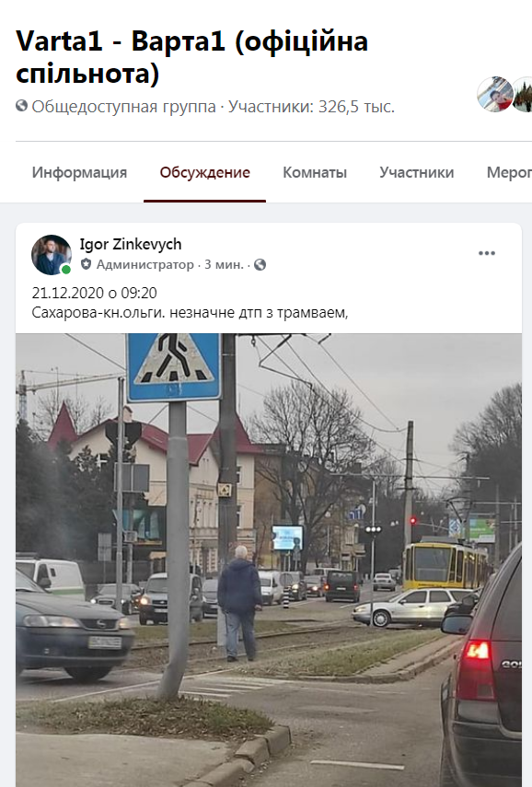
Task: Click the Varta1 group title heading
Action: click(x=192, y=57)
